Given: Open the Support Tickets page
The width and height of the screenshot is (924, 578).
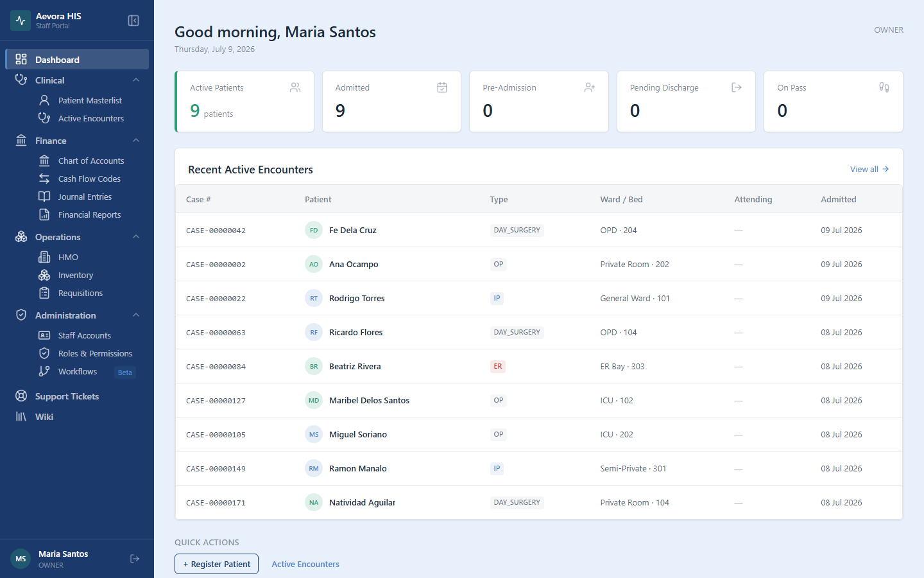Looking at the screenshot, I should tap(77, 396).
